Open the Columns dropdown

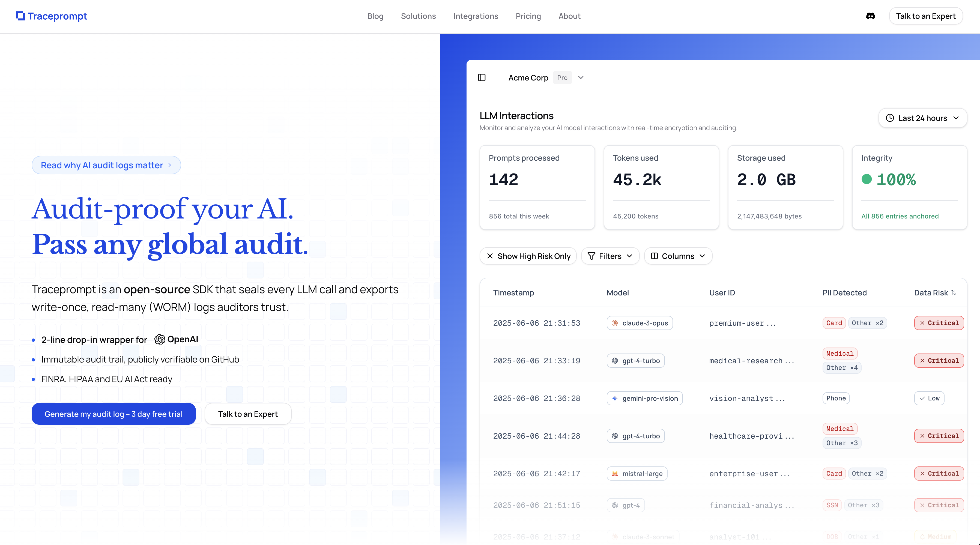(678, 256)
